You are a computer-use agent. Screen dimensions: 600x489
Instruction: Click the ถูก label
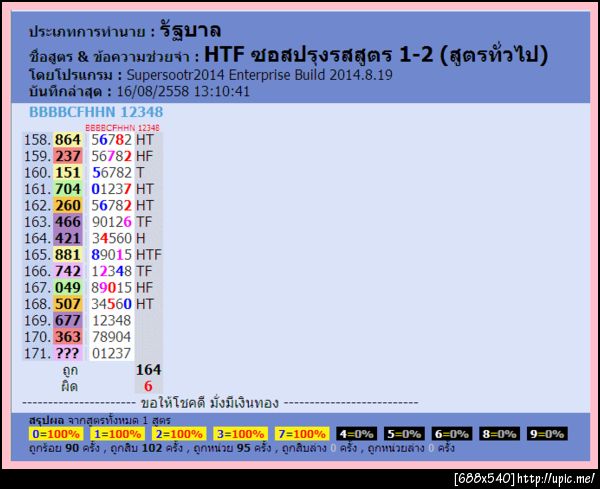[x=70, y=371]
